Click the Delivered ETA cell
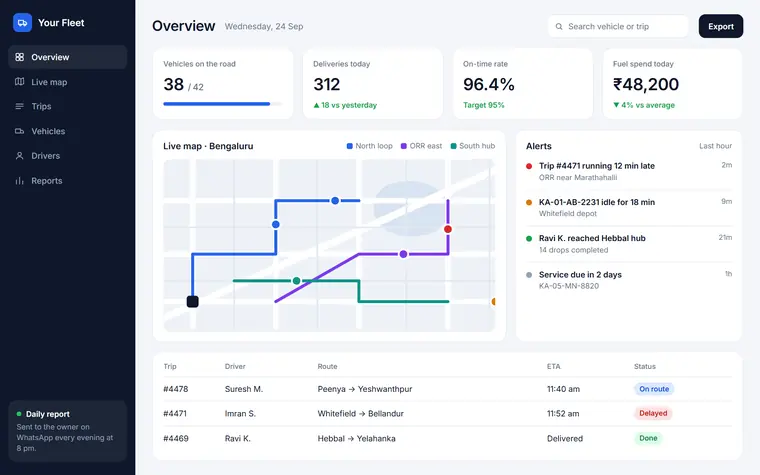 pyautogui.click(x=565, y=438)
